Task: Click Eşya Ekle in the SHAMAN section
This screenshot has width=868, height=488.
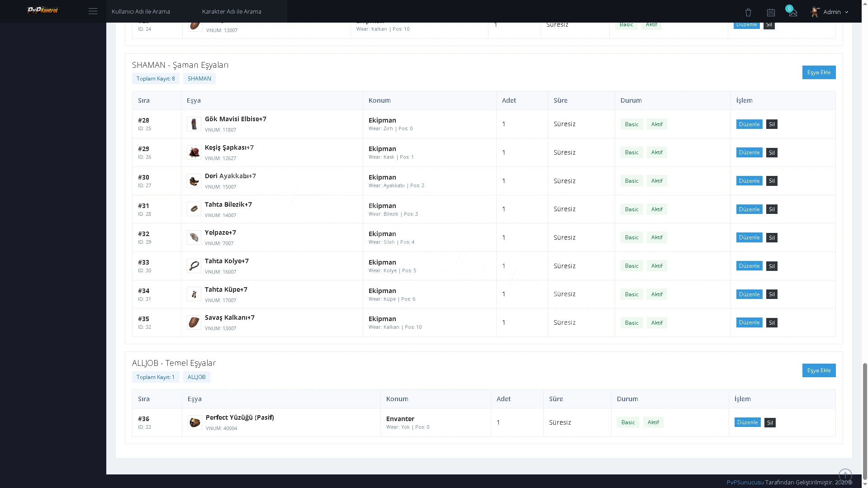Action: tap(819, 72)
